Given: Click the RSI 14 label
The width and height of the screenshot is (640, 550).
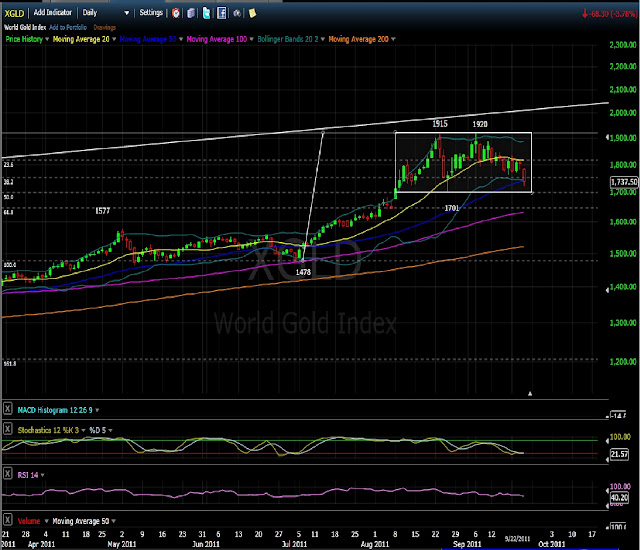Looking at the screenshot, I should point(28,475).
